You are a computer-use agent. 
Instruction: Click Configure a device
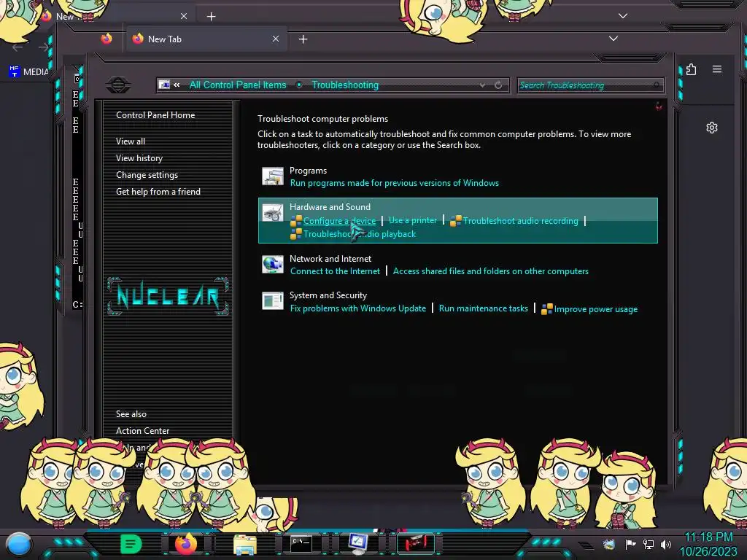tap(339, 221)
